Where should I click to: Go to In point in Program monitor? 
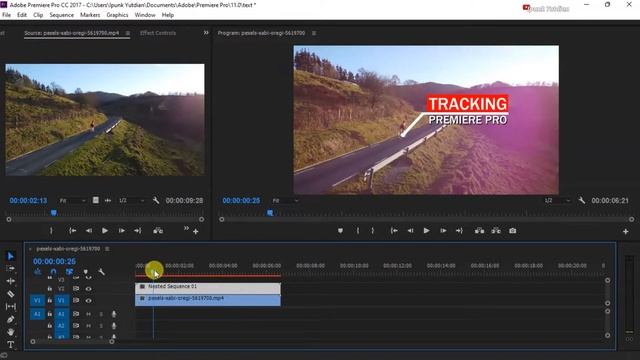(394, 231)
